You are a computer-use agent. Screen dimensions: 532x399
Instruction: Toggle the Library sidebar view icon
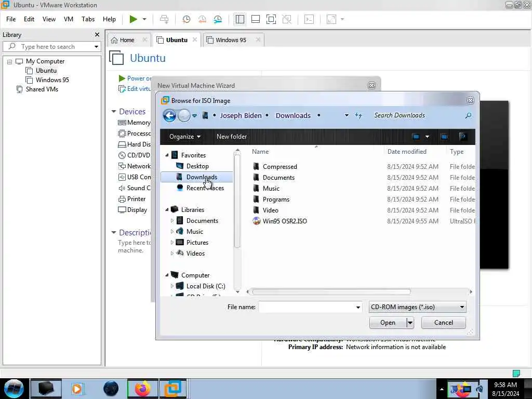click(x=240, y=19)
